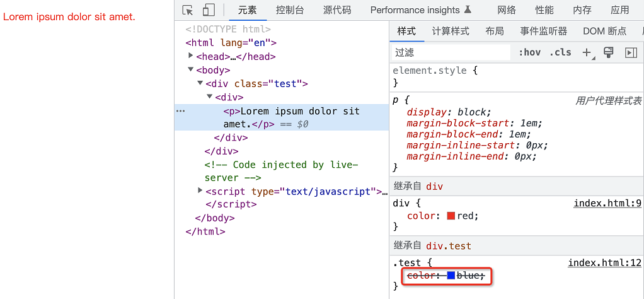Switch to the 性能 tab
The height and width of the screenshot is (299, 644).
(544, 10)
